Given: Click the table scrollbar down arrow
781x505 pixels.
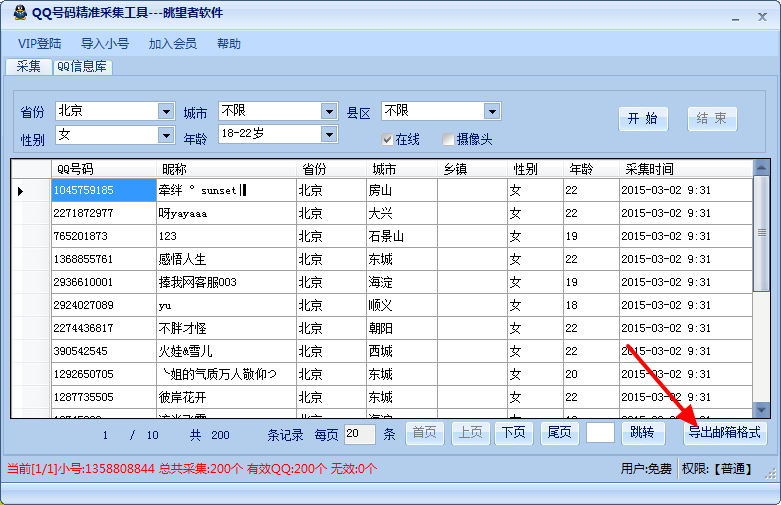Looking at the screenshot, I should click(762, 410).
